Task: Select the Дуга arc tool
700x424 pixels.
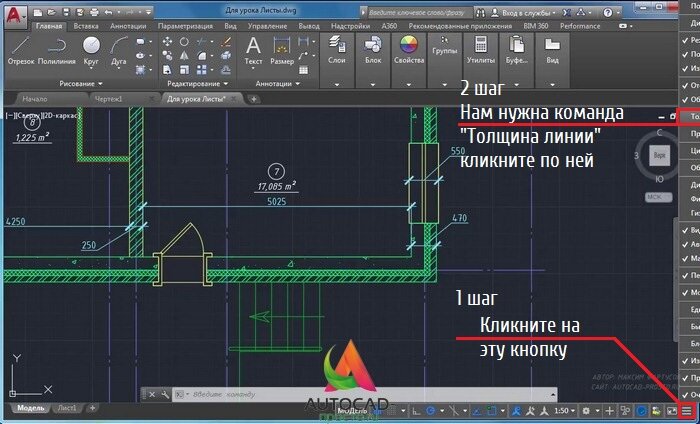Action: (119, 49)
